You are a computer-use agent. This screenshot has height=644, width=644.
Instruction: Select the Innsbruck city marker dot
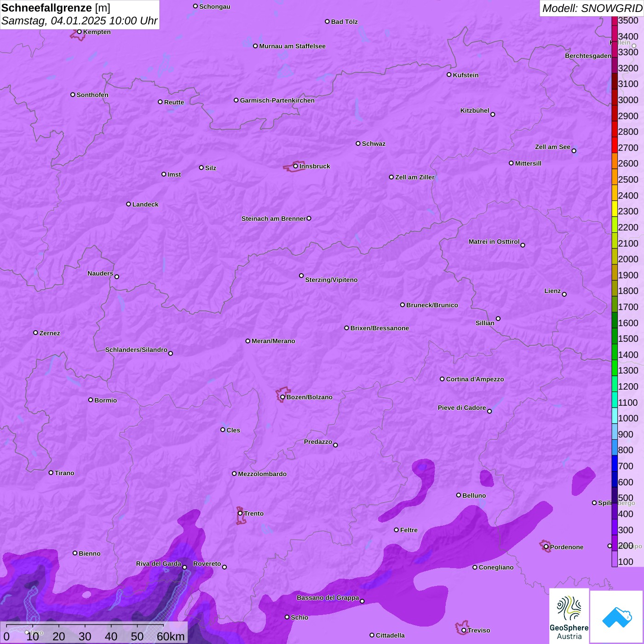[x=295, y=166]
